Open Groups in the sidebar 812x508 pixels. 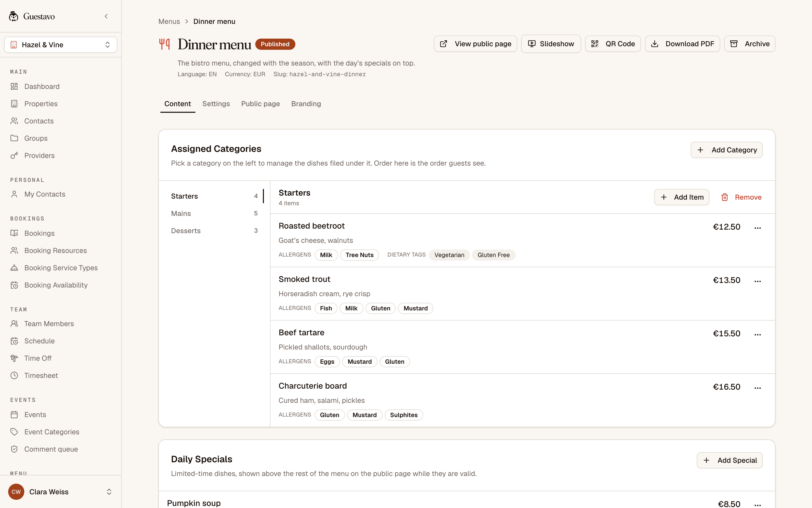(x=60, y=138)
